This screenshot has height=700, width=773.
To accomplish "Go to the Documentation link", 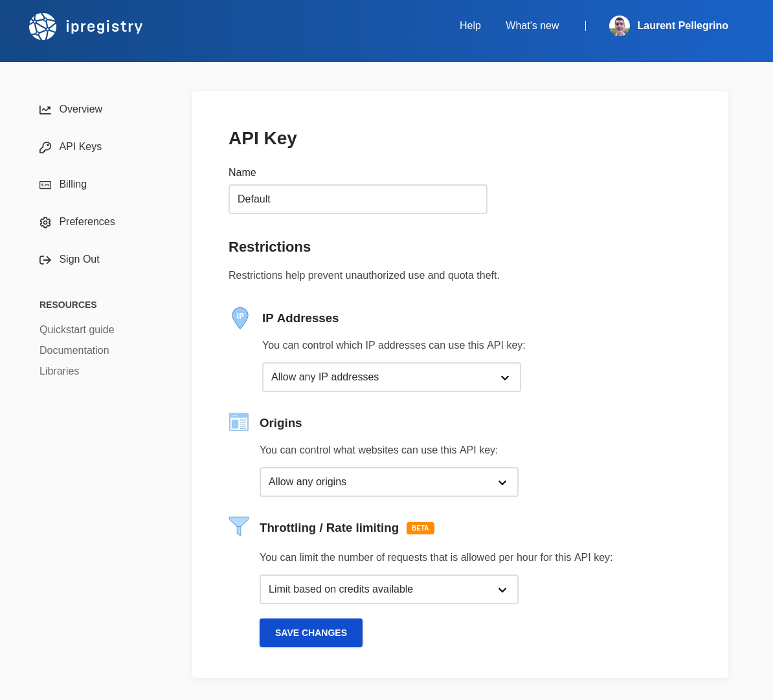I will pyautogui.click(x=74, y=351).
